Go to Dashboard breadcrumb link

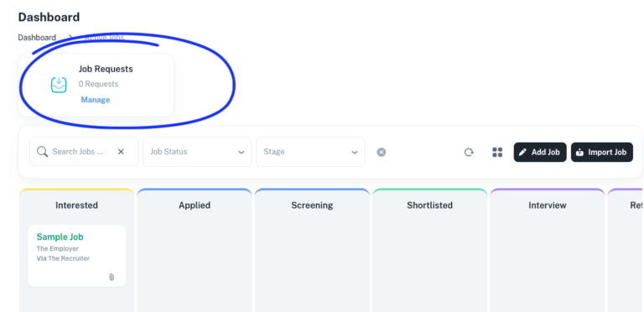[x=37, y=38]
